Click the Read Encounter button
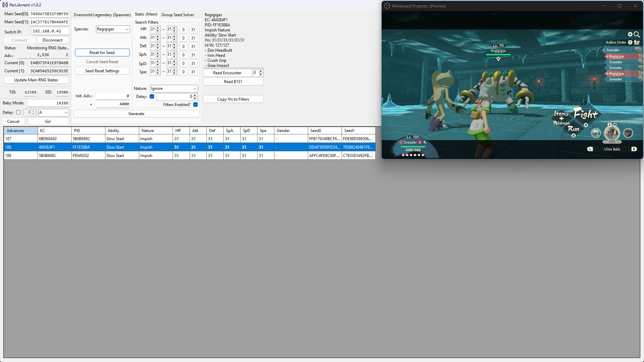The image size is (644, 362). tap(227, 73)
